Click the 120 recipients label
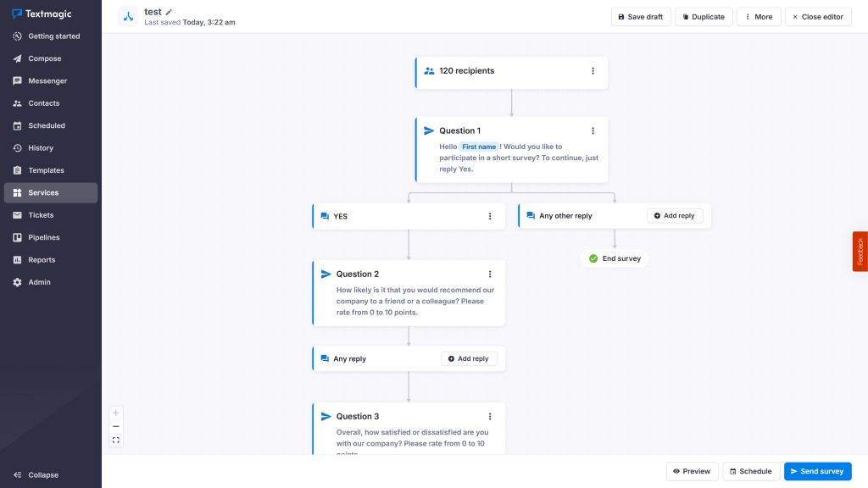The width and height of the screenshot is (868, 488). 467,71
